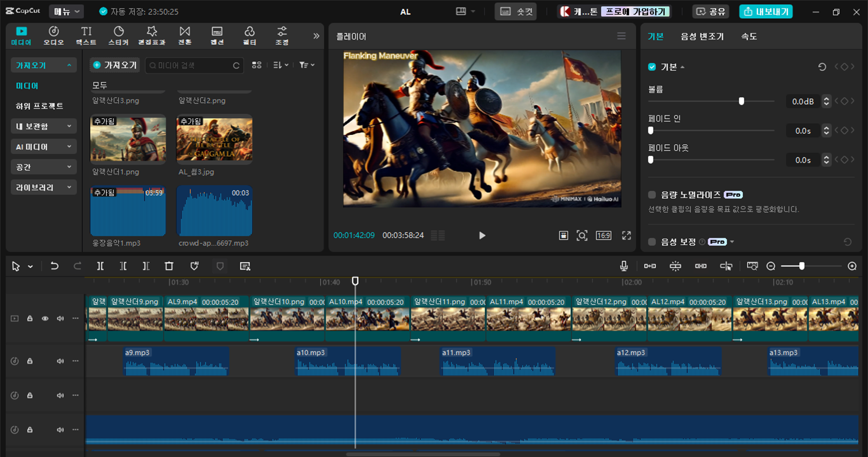Select 하위 프로젝트 in sidebar
The width and height of the screenshot is (868, 457).
(39, 106)
